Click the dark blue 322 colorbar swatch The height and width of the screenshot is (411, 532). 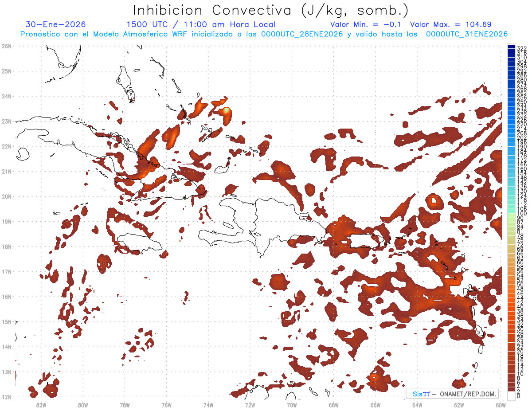point(512,47)
